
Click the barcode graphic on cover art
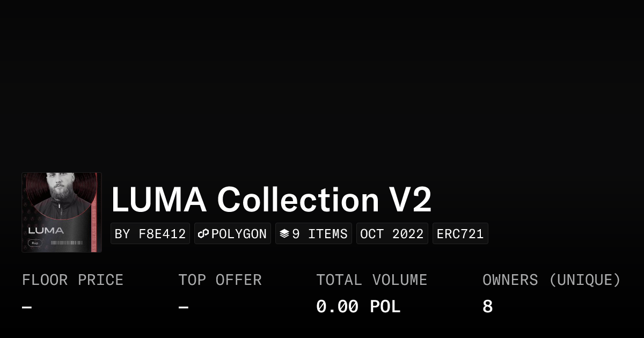pos(67,243)
